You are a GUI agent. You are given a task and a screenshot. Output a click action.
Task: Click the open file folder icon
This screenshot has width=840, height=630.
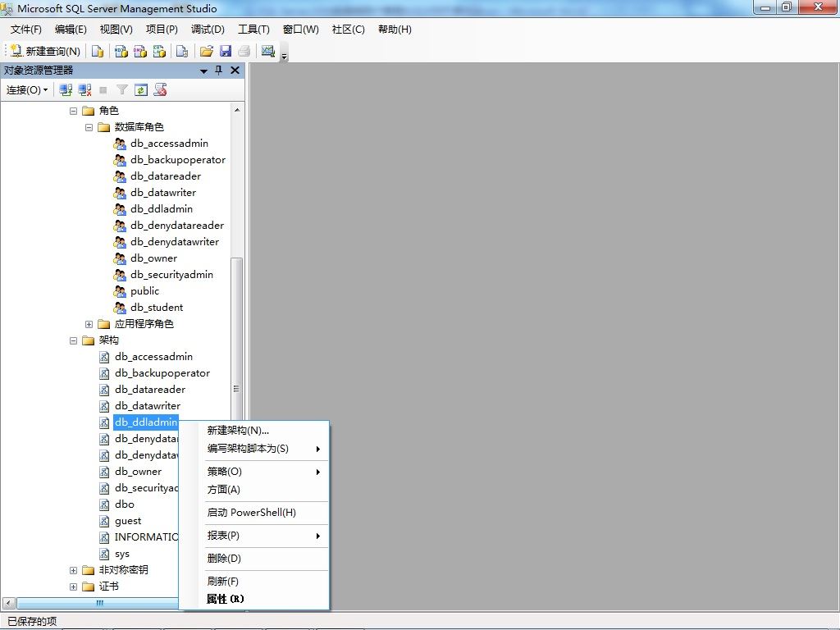coord(206,51)
